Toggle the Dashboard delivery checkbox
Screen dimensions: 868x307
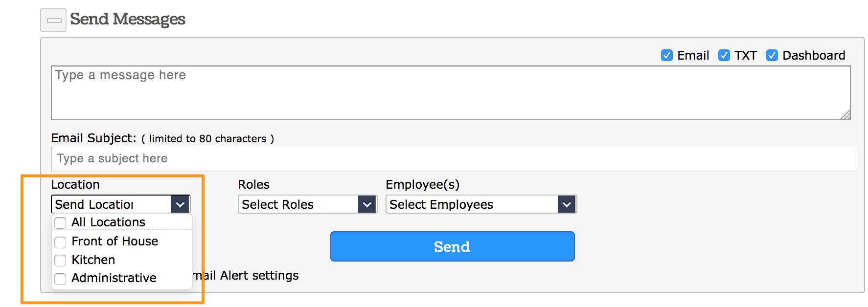coord(772,56)
